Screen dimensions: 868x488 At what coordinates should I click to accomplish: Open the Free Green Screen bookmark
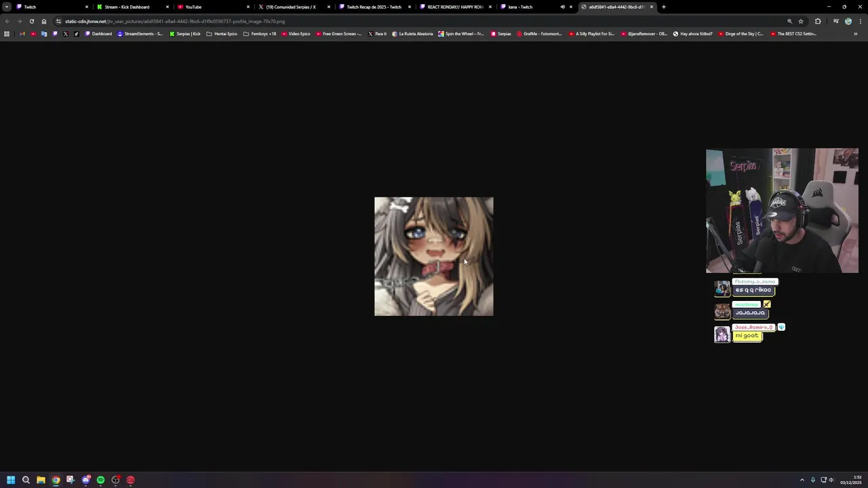339,34
